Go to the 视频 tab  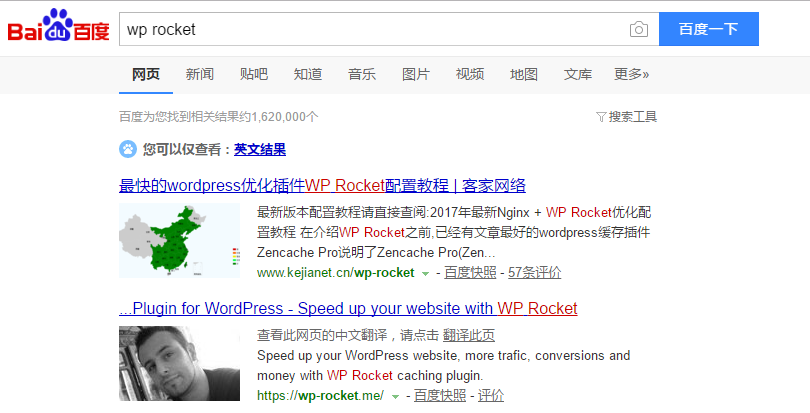click(469, 74)
